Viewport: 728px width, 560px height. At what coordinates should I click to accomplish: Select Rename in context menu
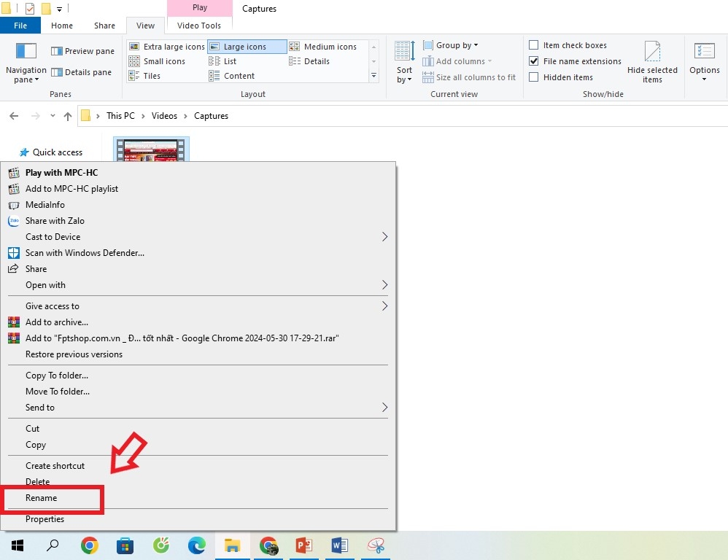tap(198, 498)
